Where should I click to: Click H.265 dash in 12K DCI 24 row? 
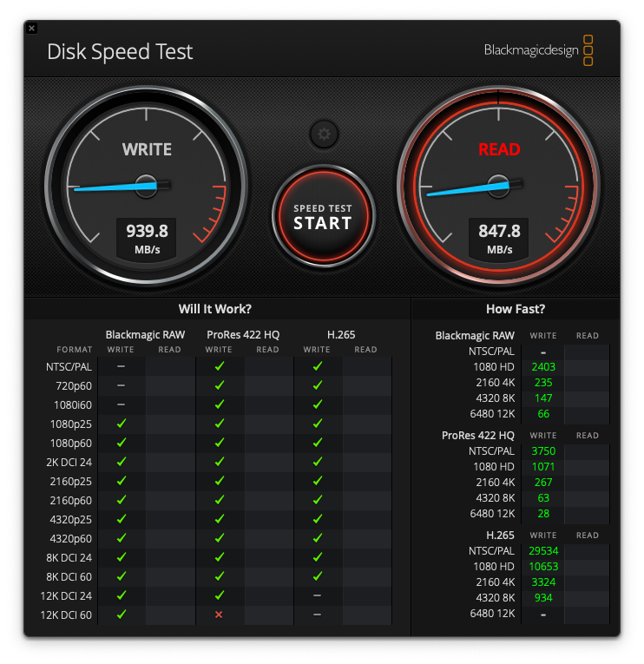pos(317,595)
